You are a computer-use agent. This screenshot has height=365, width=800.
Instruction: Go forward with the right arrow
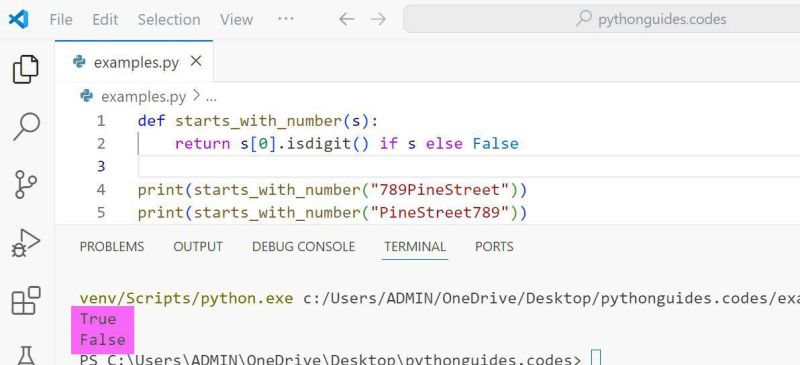(378, 19)
